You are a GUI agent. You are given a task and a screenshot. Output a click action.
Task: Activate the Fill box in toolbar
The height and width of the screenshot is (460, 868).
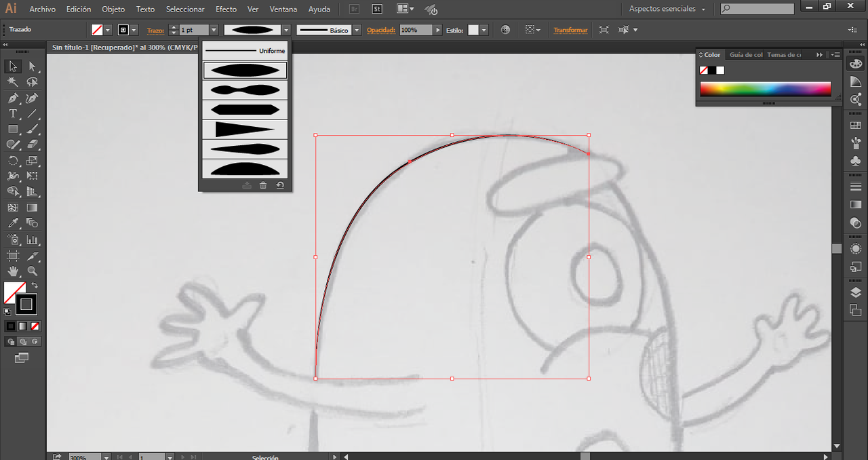13,292
